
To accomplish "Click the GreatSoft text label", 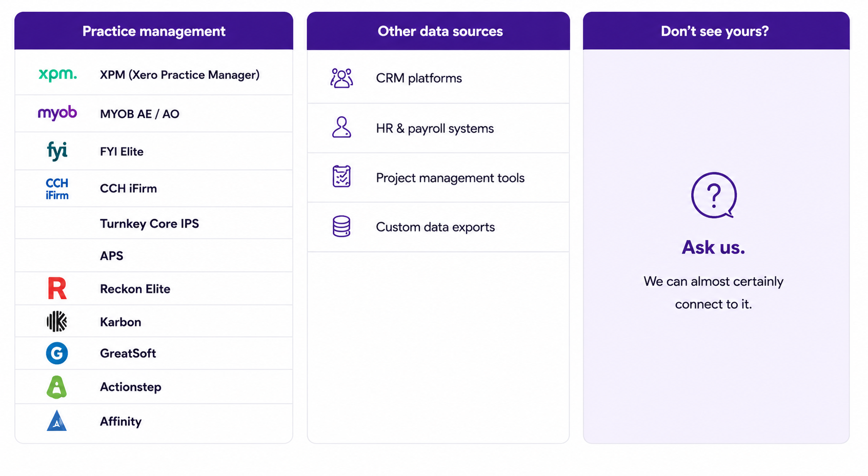I will click(x=128, y=353).
